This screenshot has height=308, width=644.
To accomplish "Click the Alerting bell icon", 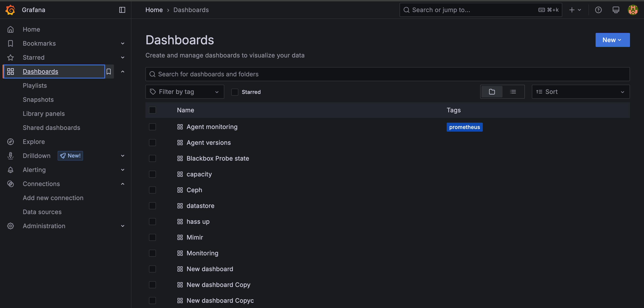I will coord(11,170).
